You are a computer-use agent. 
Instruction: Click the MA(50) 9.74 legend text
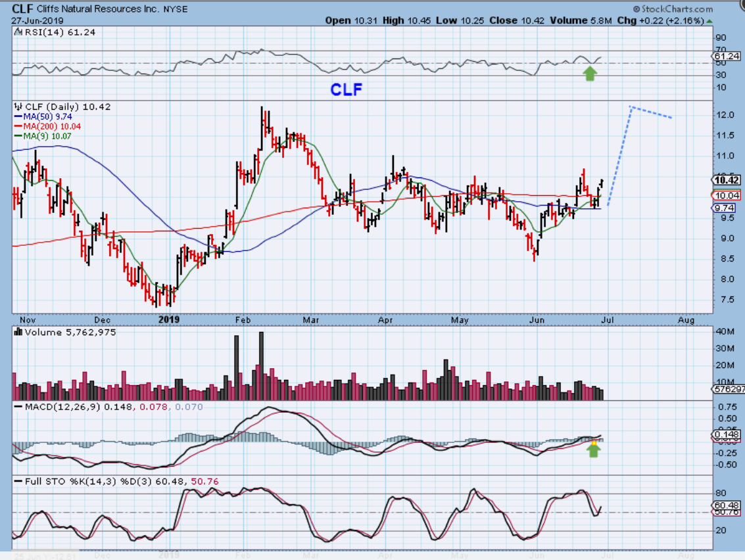tap(48, 117)
